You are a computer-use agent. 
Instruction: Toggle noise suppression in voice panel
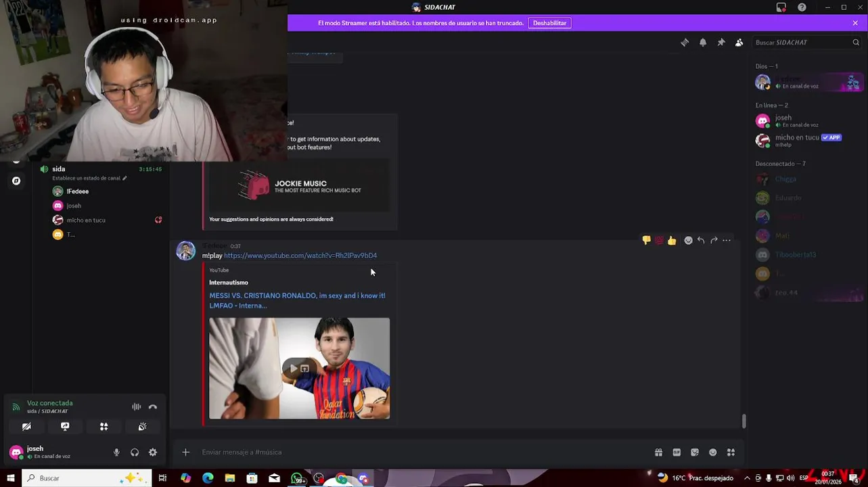point(137,407)
